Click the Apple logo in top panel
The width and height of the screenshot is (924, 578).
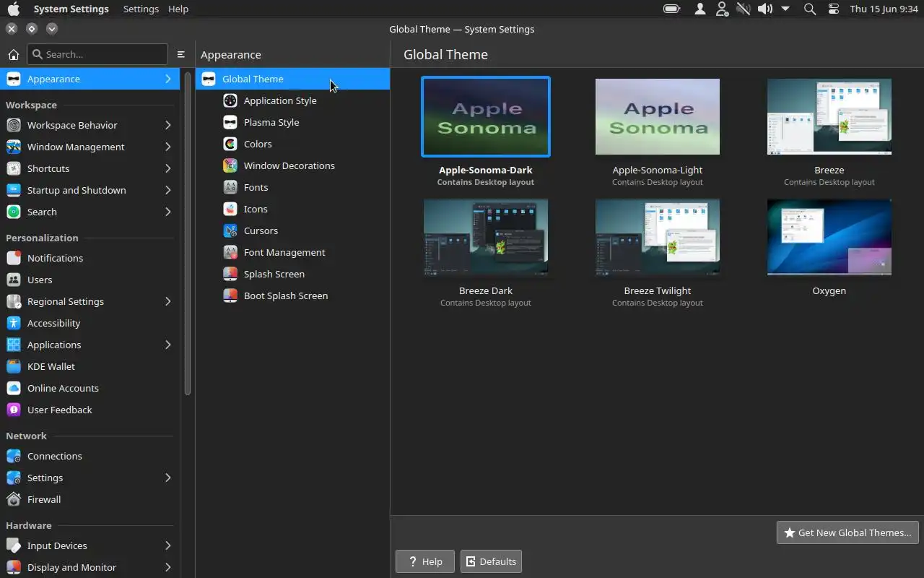pos(13,9)
